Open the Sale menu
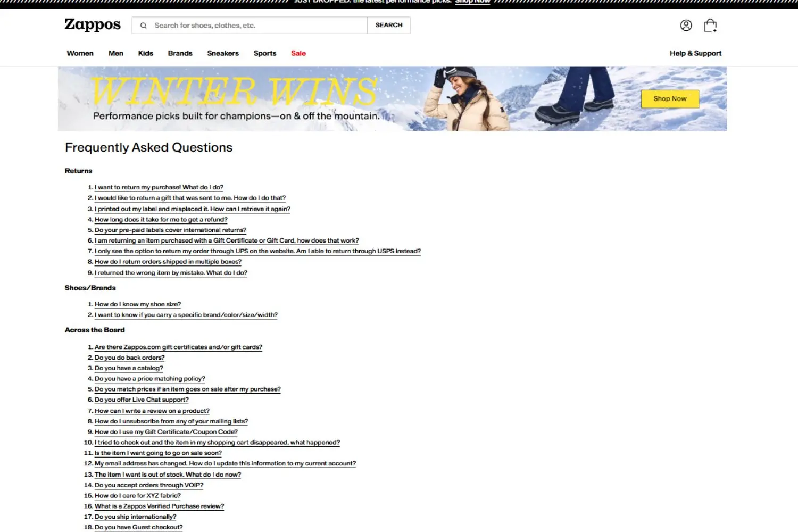The width and height of the screenshot is (798, 532). point(298,53)
